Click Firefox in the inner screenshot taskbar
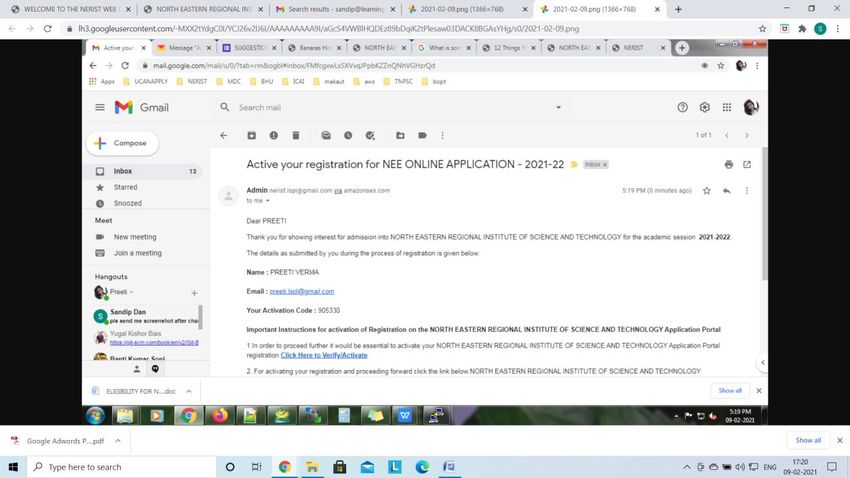850x478 pixels. (x=220, y=416)
